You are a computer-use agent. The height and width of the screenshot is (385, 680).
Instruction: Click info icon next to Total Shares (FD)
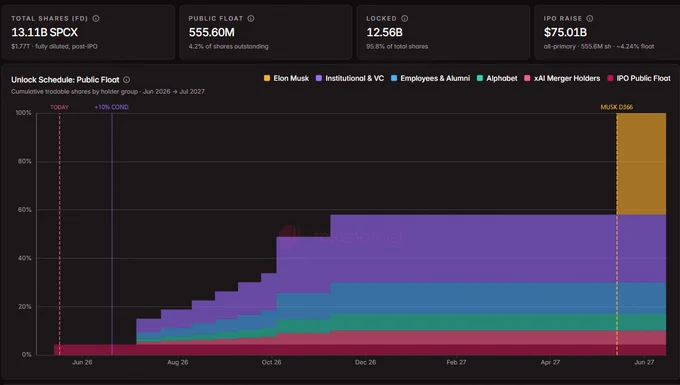pyautogui.click(x=96, y=18)
